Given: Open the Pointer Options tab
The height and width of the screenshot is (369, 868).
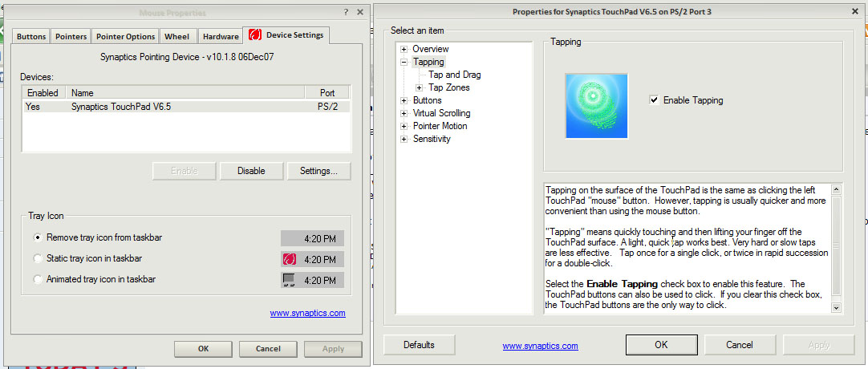Looking at the screenshot, I should 126,37.
